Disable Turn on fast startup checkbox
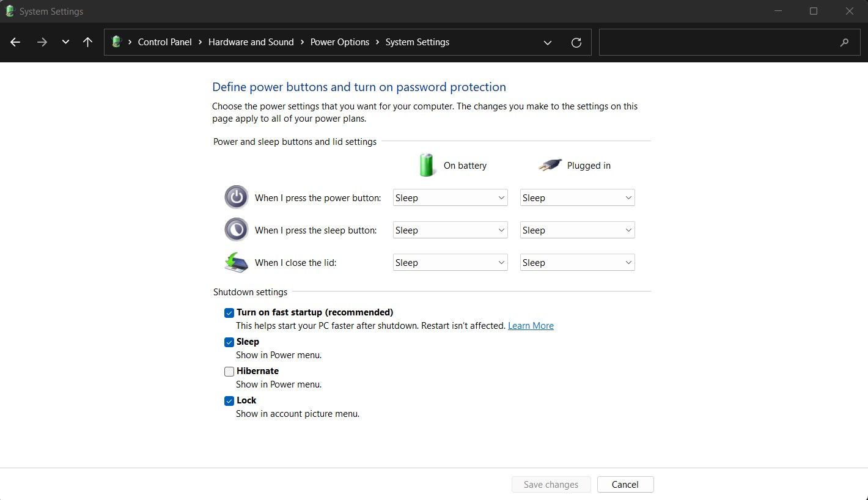The width and height of the screenshot is (868, 500). [x=229, y=313]
